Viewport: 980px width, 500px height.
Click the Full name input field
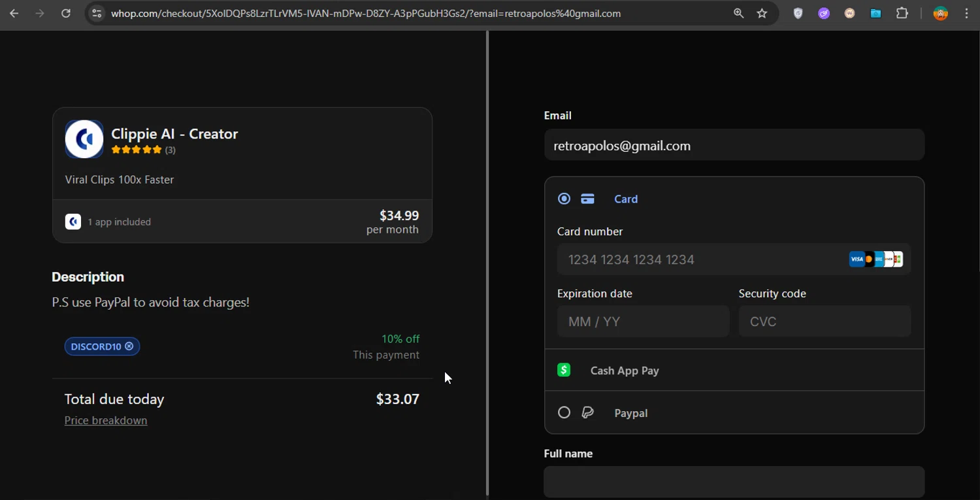[734, 482]
